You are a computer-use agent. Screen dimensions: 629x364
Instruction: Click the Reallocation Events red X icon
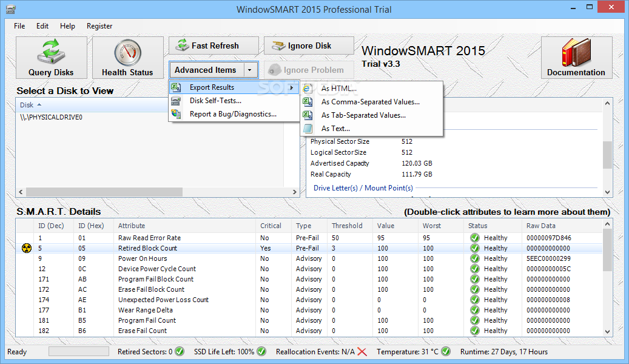click(362, 351)
